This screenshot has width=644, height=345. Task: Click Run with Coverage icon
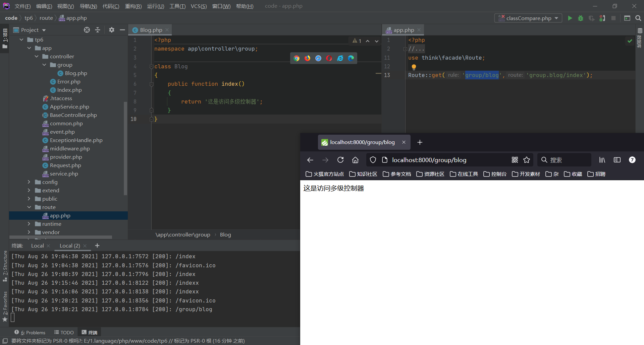[x=592, y=18]
